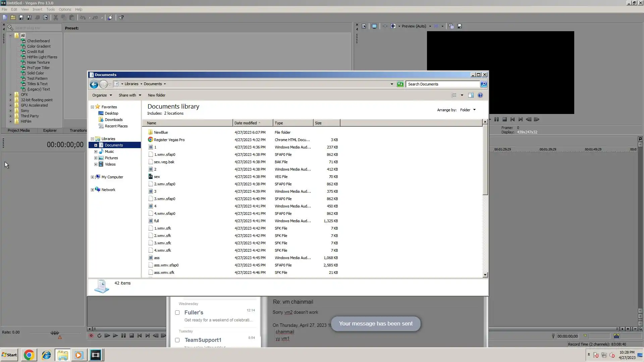The image size is (644, 362).
Task: Check the TeamSupport1 email checkbox
Action: click(x=177, y=340)
